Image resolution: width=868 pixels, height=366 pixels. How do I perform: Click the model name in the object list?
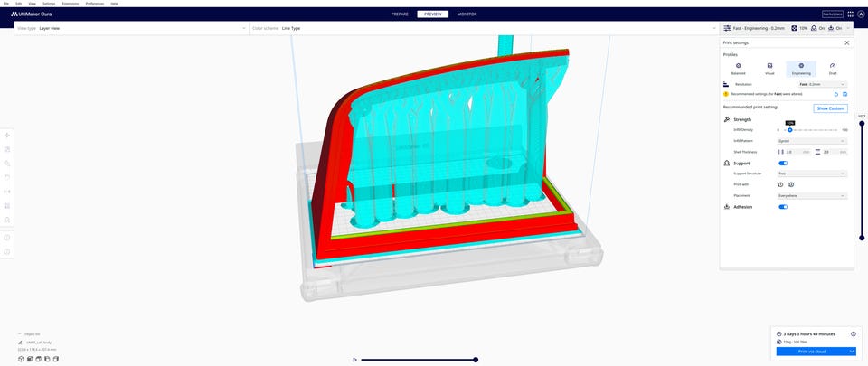click(x=39, y=343)
